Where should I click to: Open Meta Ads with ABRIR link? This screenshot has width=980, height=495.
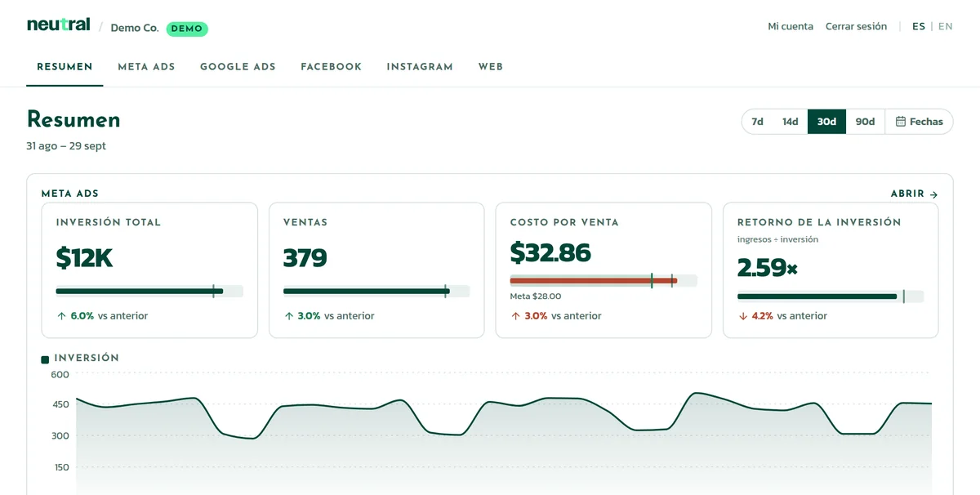point(914,194)
